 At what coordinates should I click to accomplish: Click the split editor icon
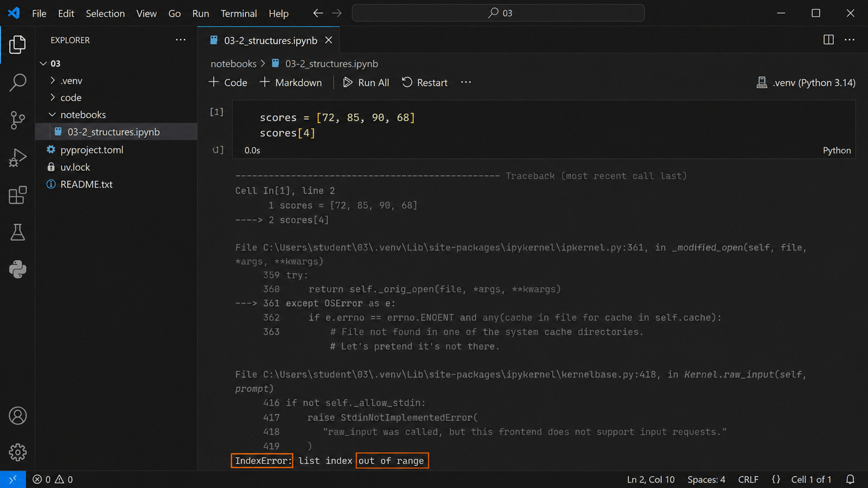pyautogui.click(x=828, y=40)
